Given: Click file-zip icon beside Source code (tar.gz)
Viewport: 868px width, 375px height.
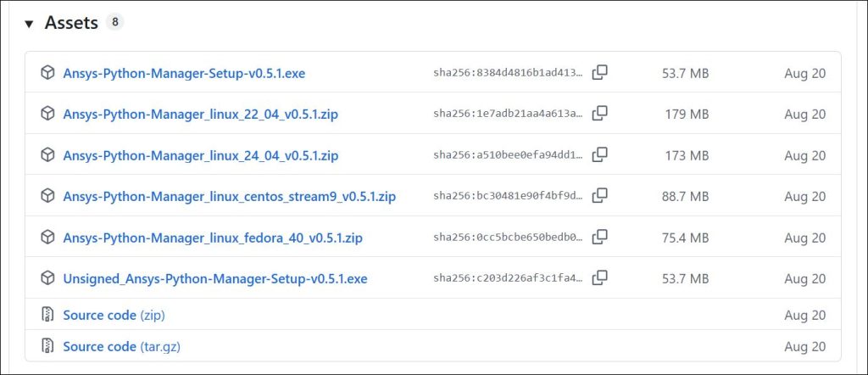Looking at the screenshot, I should click(x=47, y=346).
